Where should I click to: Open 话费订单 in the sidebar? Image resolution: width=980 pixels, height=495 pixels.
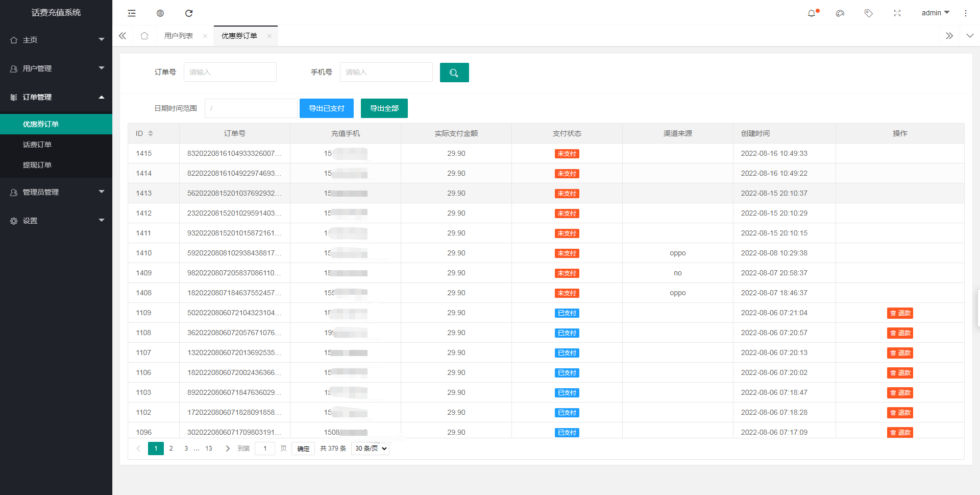[56, 145]
